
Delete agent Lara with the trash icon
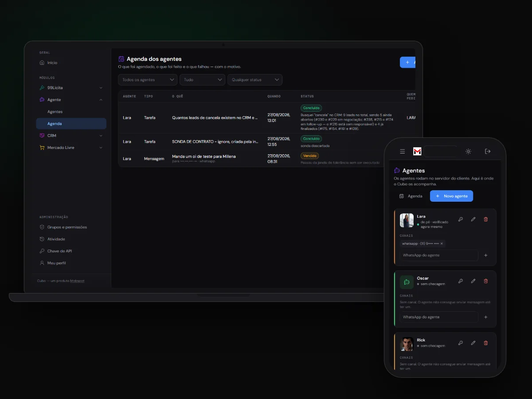point(485,219)
